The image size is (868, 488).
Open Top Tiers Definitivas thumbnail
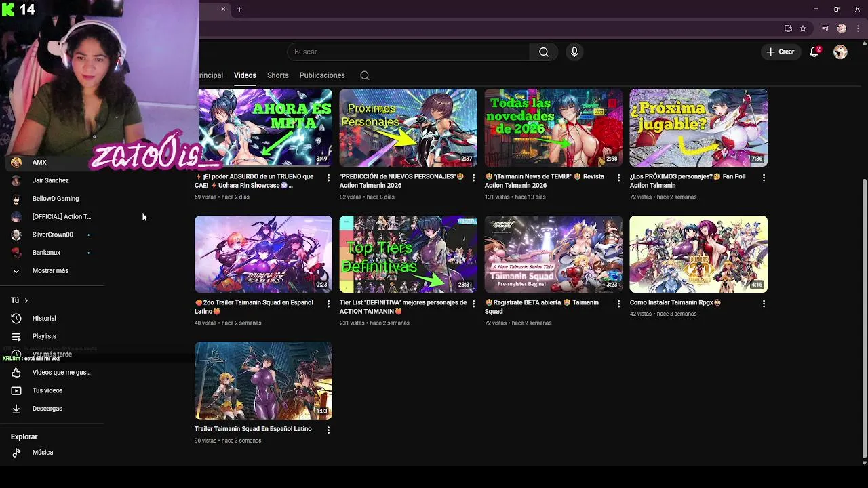(x=408, y=254)
